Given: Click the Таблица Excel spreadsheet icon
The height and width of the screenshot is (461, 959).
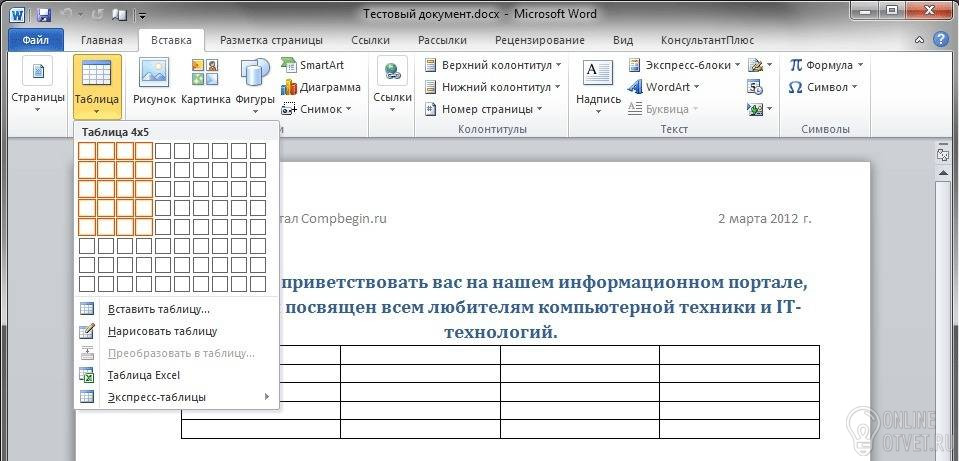Looking at the screenshot, I should coord(87,375).
